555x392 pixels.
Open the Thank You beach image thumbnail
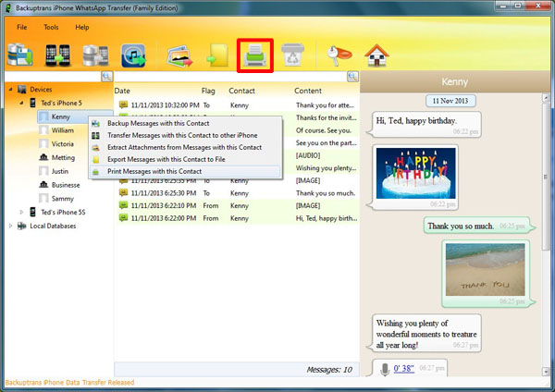(486, 269)
